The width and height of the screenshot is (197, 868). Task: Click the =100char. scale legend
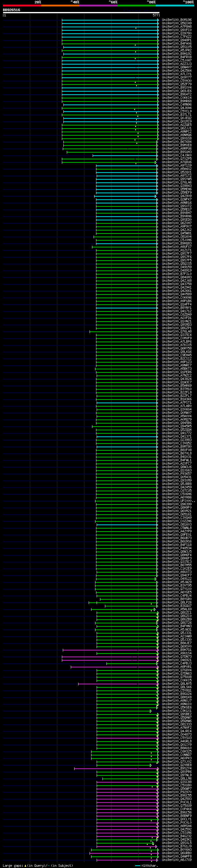click(x=146, y=865)
